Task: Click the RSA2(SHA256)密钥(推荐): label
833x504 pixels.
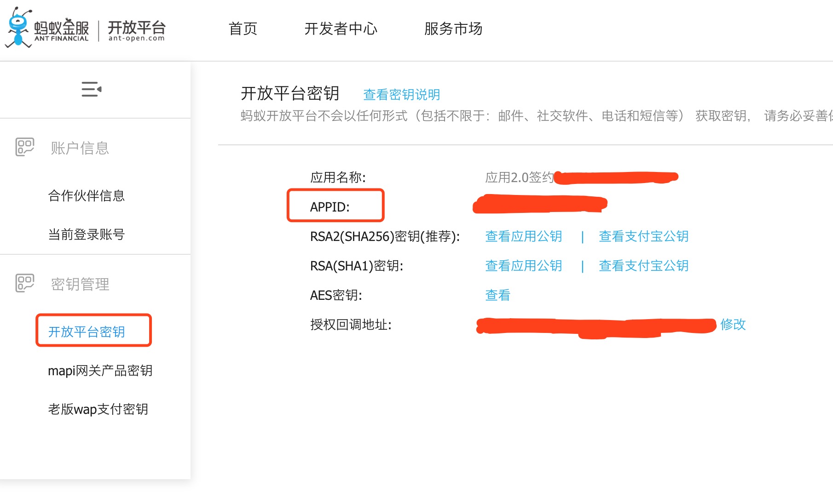Action: [x=385, y=236]
